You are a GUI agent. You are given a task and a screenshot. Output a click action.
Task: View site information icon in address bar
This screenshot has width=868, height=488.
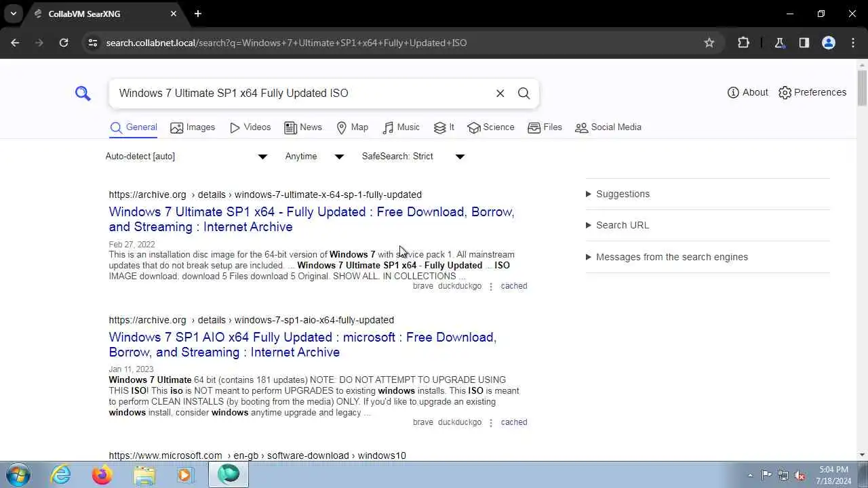coord(93,43)
